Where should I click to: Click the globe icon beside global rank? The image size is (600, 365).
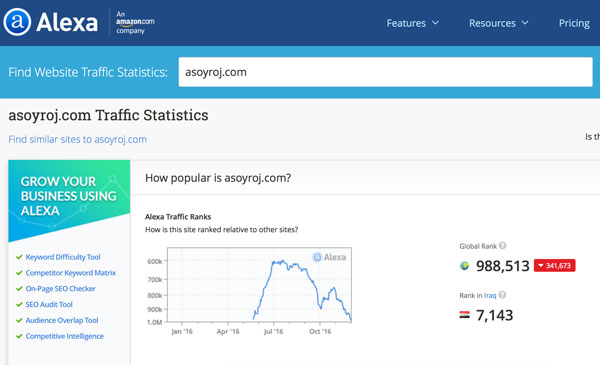465,266
